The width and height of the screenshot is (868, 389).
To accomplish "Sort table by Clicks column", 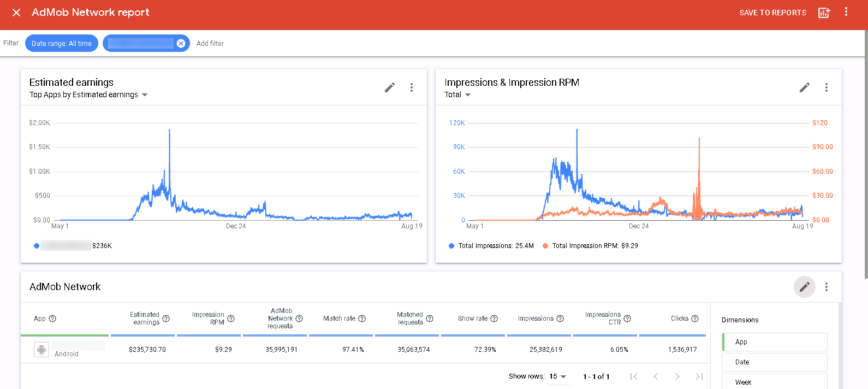I will pyautogui.click(x=680, y=319).
